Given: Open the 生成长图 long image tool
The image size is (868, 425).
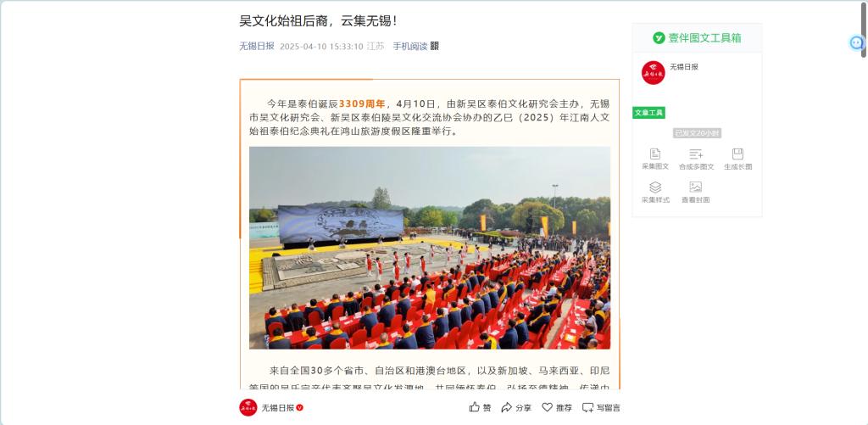Looking at the screenshot, I should (x=737, y=154).
